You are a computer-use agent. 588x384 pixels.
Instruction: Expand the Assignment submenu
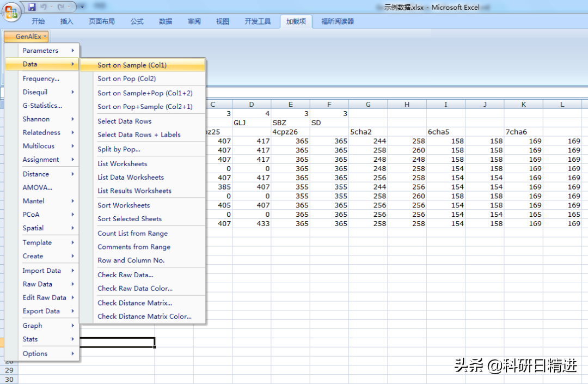42,160
